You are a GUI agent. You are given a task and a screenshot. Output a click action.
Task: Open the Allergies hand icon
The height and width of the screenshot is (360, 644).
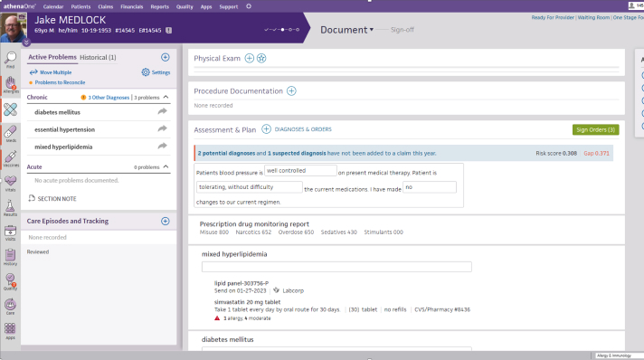pos(10,84)
